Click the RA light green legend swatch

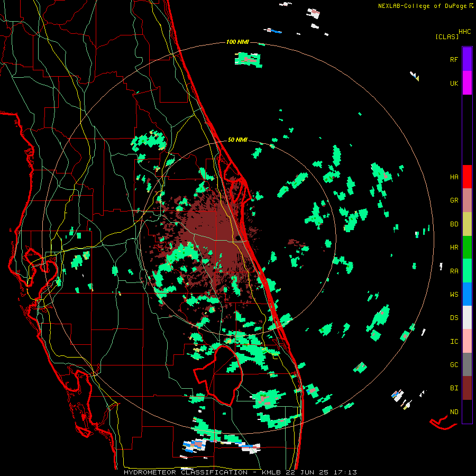pos(467,271)
